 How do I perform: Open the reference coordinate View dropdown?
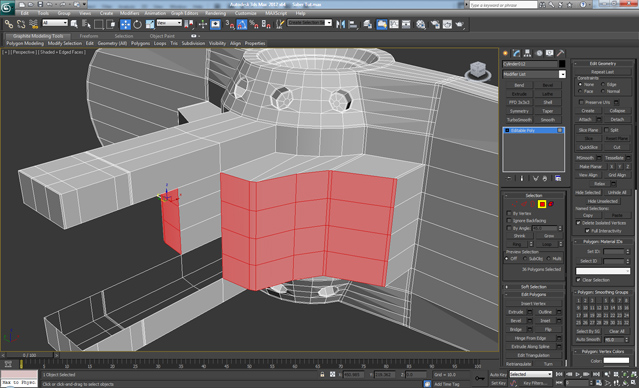169,23
